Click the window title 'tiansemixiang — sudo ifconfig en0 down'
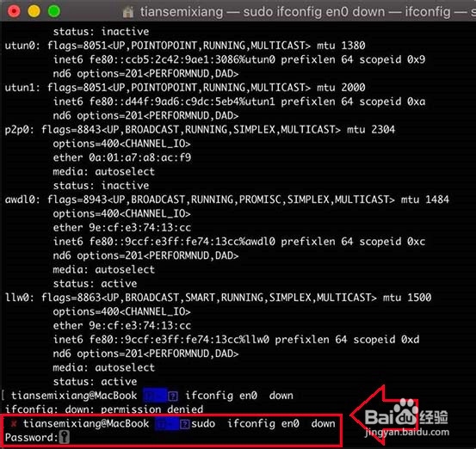The width and height of the screenshot is (476, 449). click(x=263, y=12)
